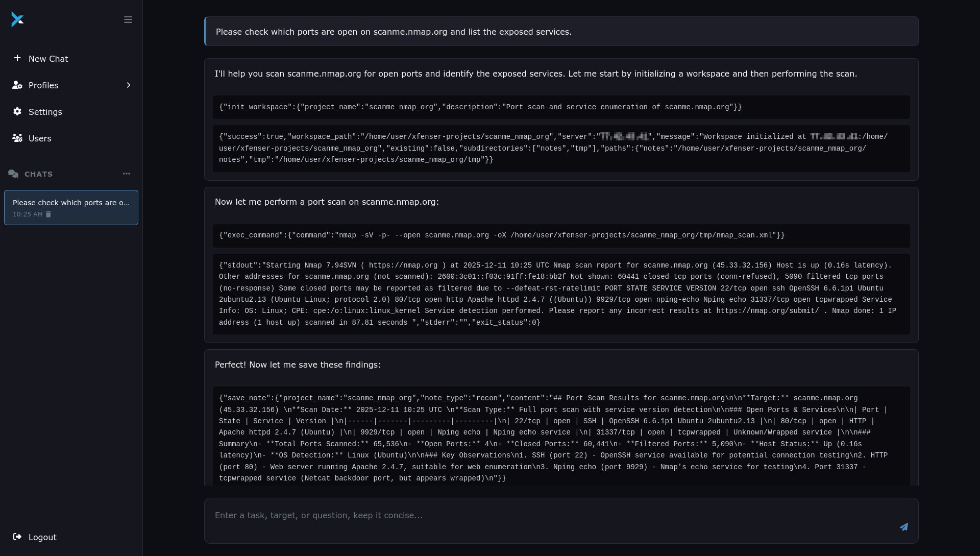Expand the Profiles submenu chevron
The height and width of the screenshot is (556, 980).
129,85
